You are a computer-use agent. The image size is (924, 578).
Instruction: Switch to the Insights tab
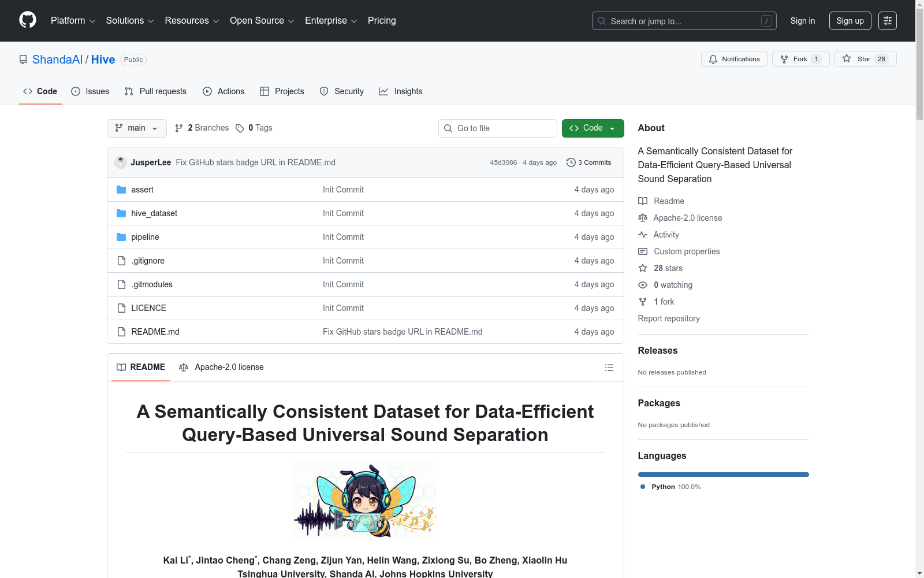(x=400, y=91)
